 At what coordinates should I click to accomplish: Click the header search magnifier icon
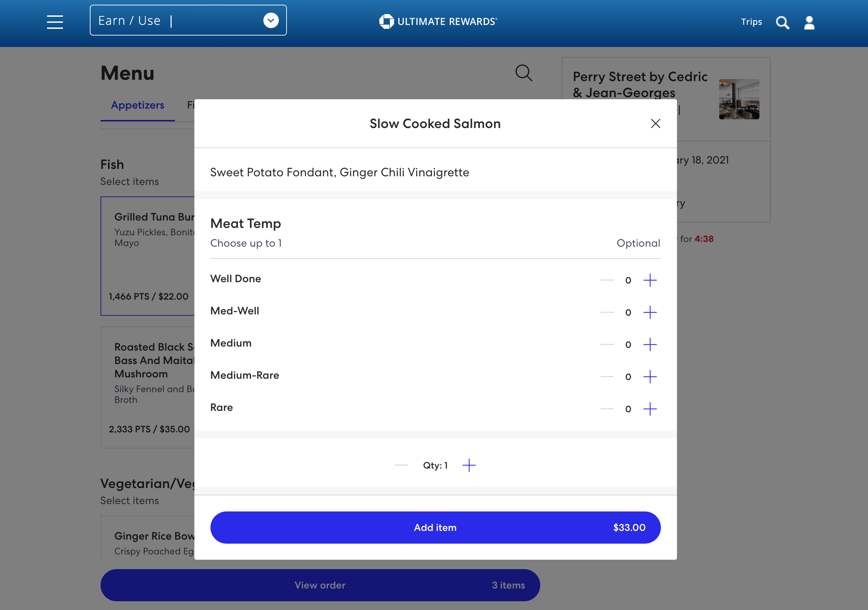[782, 22]
